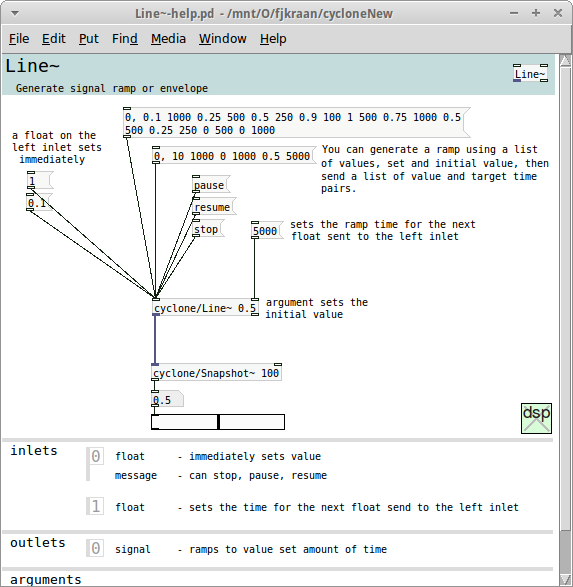Click the 'a float on the left inlet' comment

click(57, 147)
